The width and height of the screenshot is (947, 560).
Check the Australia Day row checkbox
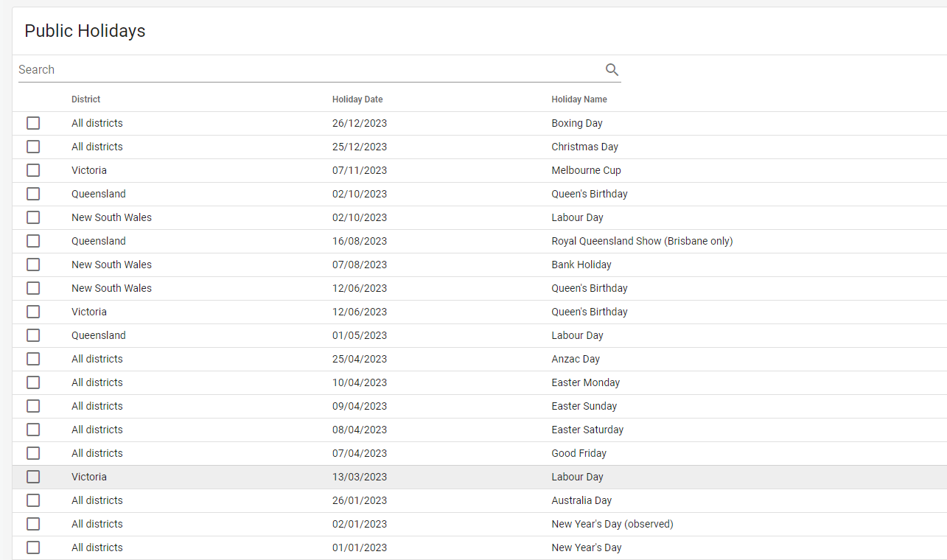[x=33, y=500]
